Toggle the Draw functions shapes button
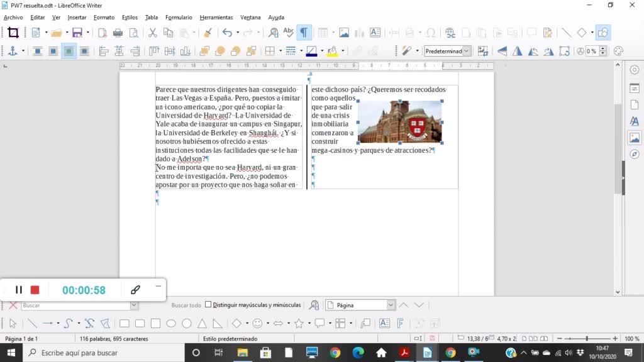 click(x=603, y=33)
